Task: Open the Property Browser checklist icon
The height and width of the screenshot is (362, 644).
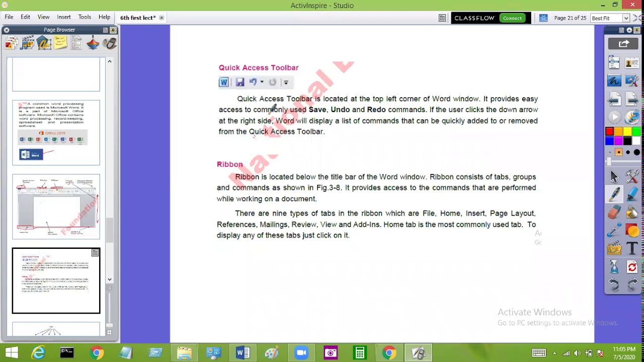Action: 76,43
